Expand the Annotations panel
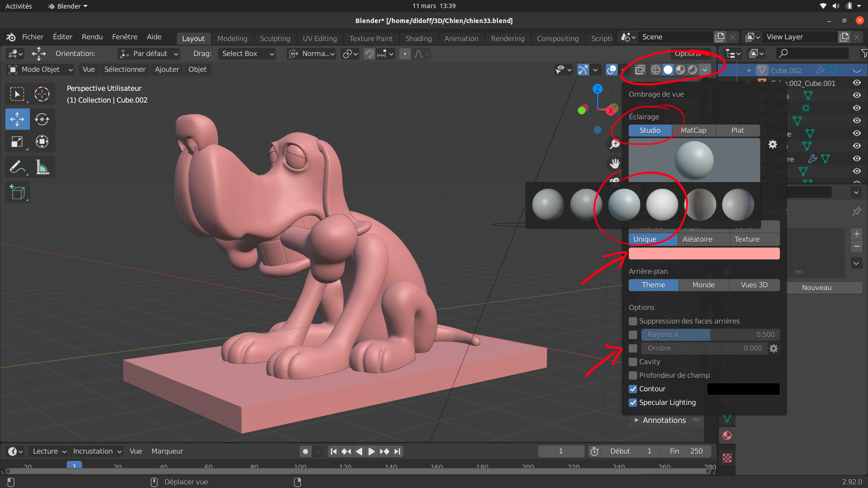Image resolution: width=868 pixels, height=488 pixels. pos(664,420)
